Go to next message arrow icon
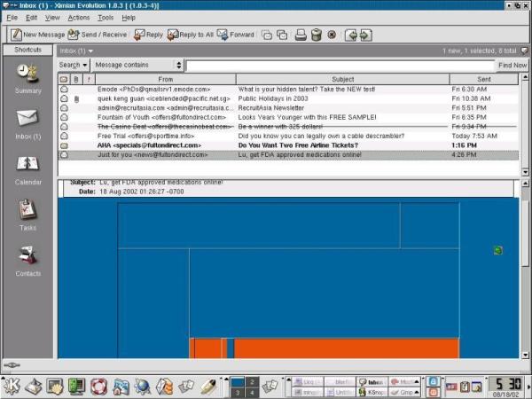532x399 pixels. pos(365,35)
